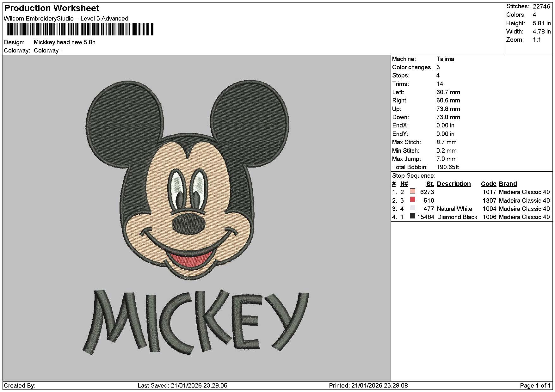The height and width of the screenshot is (392, 555).
Task: Click the Total Bobbin value '190.65ft'
Action: click(x=447, y=167)
